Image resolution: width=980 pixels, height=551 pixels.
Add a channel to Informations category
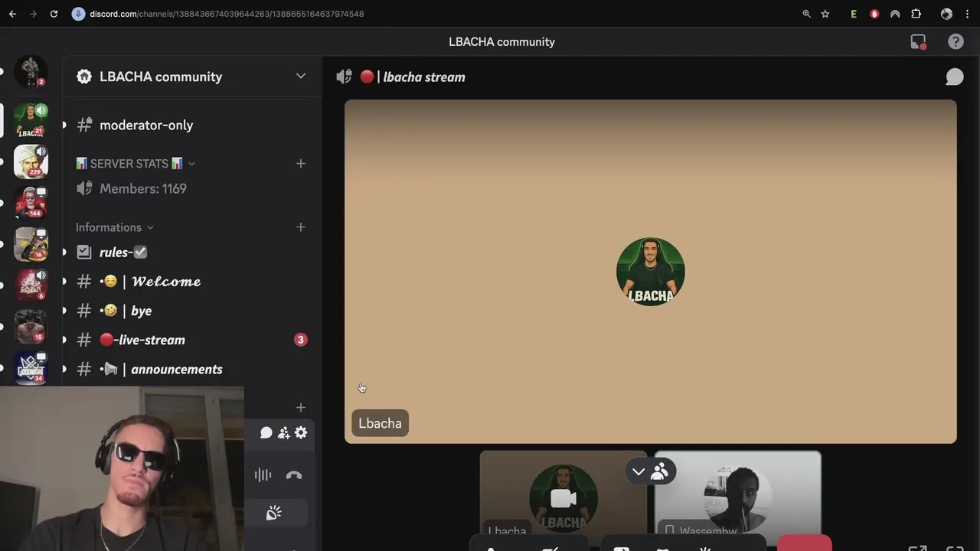coord(301,227)
